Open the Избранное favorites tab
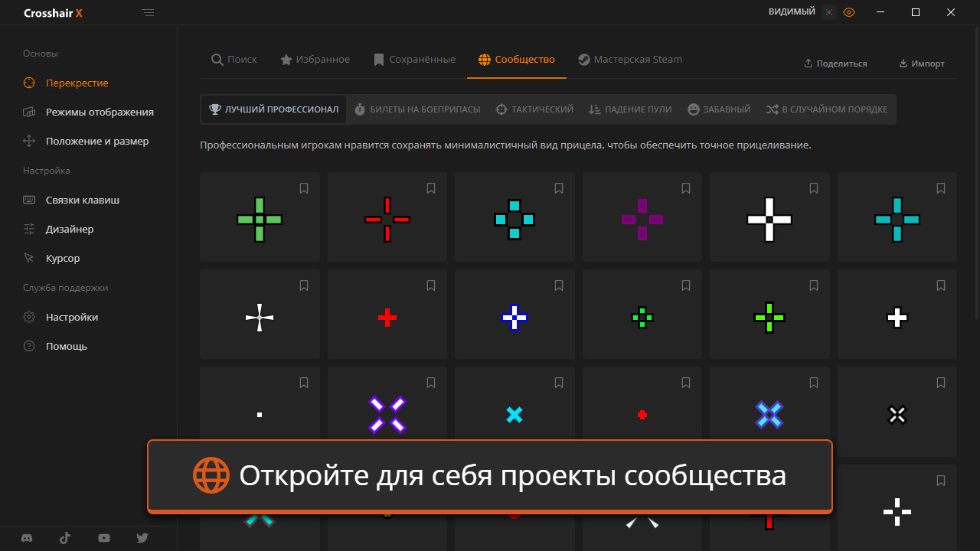Viewport: 980px width, 551px height. point(315,59)
